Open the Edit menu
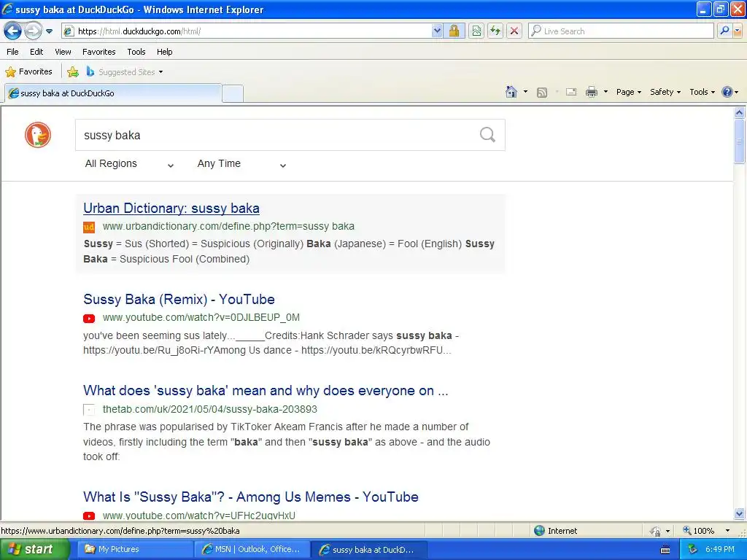Image resolution: width=747 pixels, height=560 pixels. coord(36,52)
